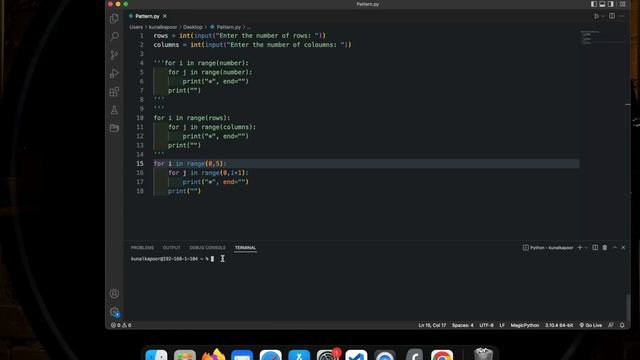Screen dimensions: 640x360
Task: Toggle secondary side bar visibility
Action: coord(611,4)
